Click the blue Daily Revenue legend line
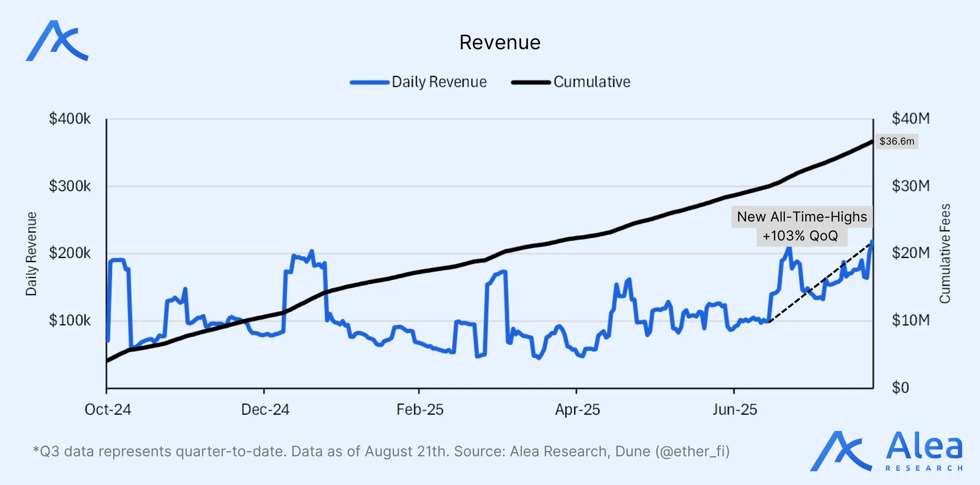This screenshot has height=485, width=980. pos(369,82)
